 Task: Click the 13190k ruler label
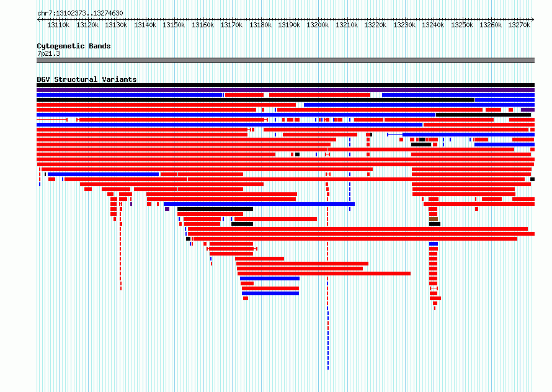click(289, 25)
